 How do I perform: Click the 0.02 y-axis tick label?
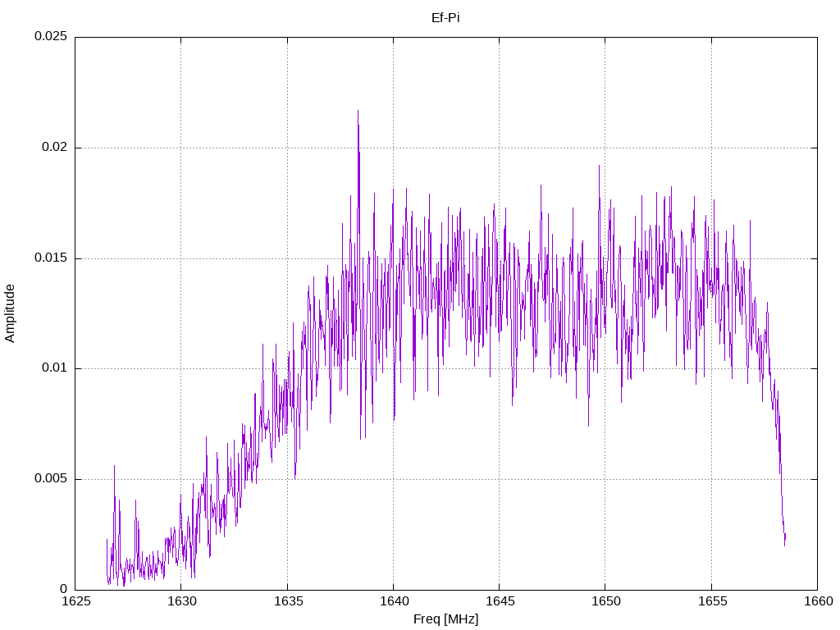pos(55,147)
